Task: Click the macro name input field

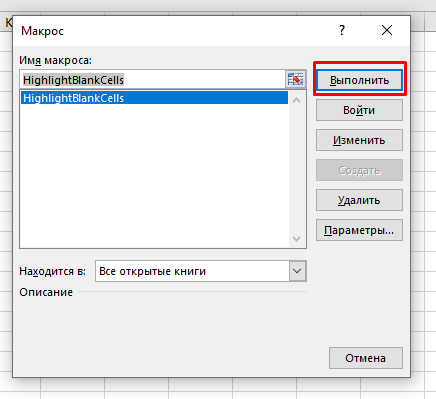Action: [152, 80]
